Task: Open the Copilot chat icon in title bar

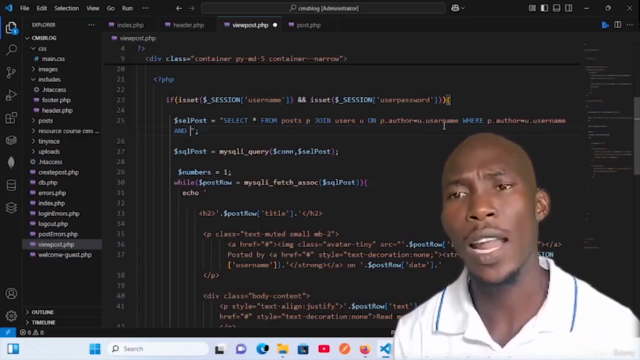Action: (x=458, y=8)
